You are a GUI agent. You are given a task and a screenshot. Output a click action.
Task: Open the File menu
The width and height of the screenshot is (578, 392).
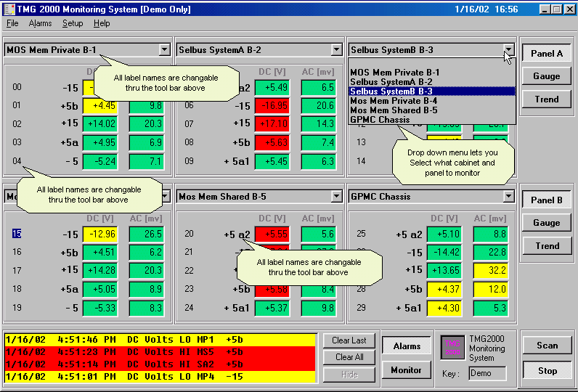tap(12, 23)
